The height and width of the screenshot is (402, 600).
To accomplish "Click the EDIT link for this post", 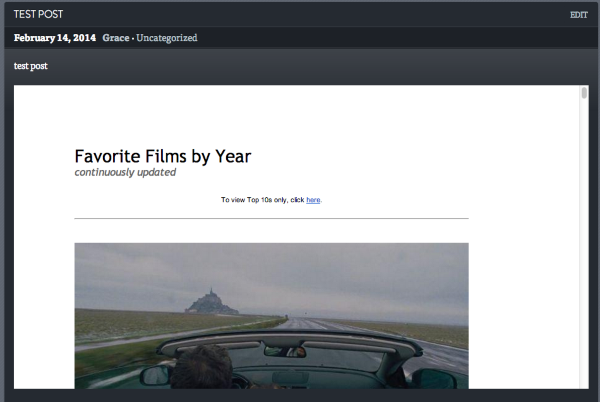I will (x=578, y=15).
